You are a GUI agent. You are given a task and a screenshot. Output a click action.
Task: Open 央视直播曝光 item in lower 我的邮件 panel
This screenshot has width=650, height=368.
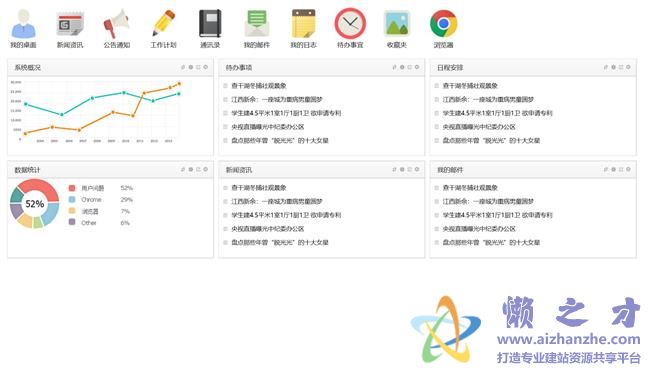tap(479, 229)
